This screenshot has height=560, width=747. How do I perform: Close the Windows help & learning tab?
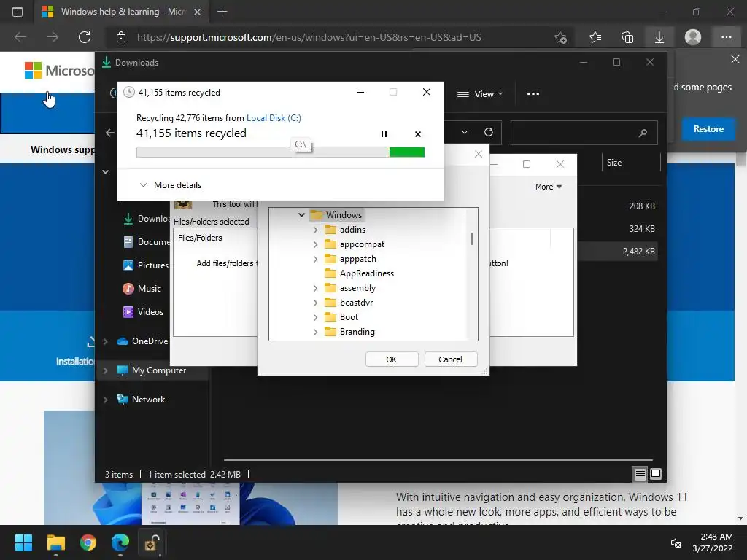(x=197, y=12)
